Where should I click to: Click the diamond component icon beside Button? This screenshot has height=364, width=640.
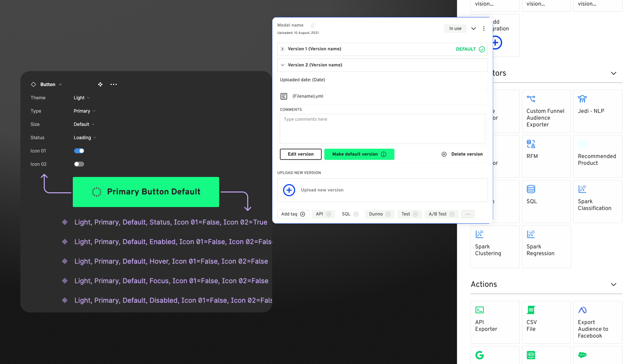[33, 85]
